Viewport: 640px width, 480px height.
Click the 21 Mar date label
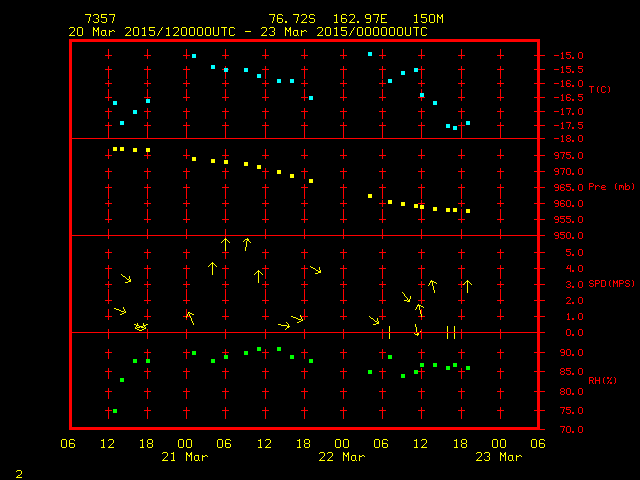(x=185, y=457)
